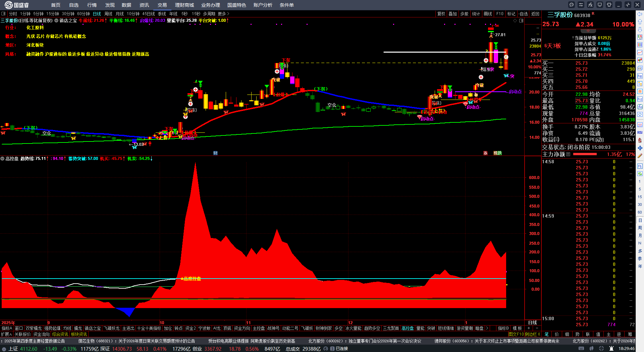Click the 日 period button in right sidebar
The width and height of the screenshot is (644, 352).
tap(640, 220)
